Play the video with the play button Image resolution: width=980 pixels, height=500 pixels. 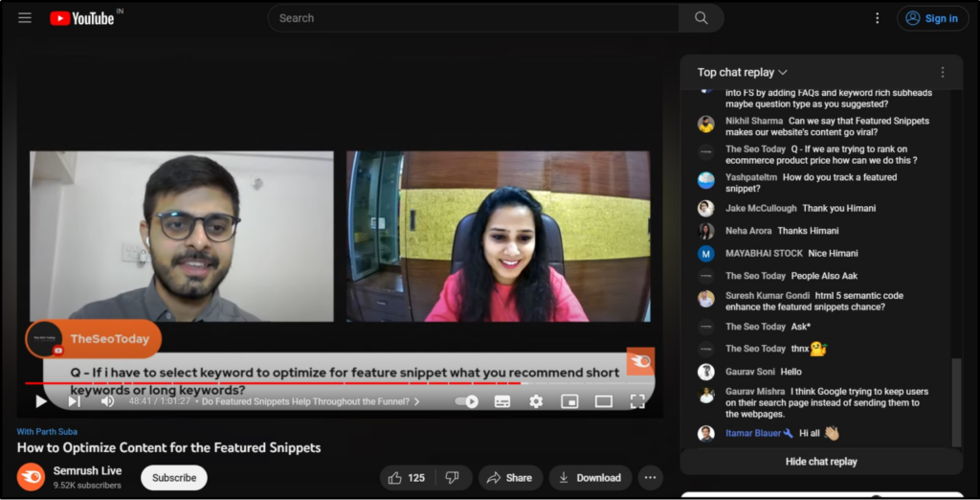pos(41,401)
